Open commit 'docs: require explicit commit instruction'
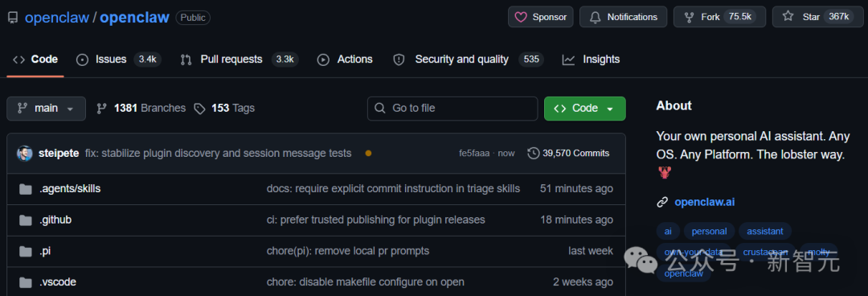The width and height of the screenshot is (868, 296). [393, 189]
